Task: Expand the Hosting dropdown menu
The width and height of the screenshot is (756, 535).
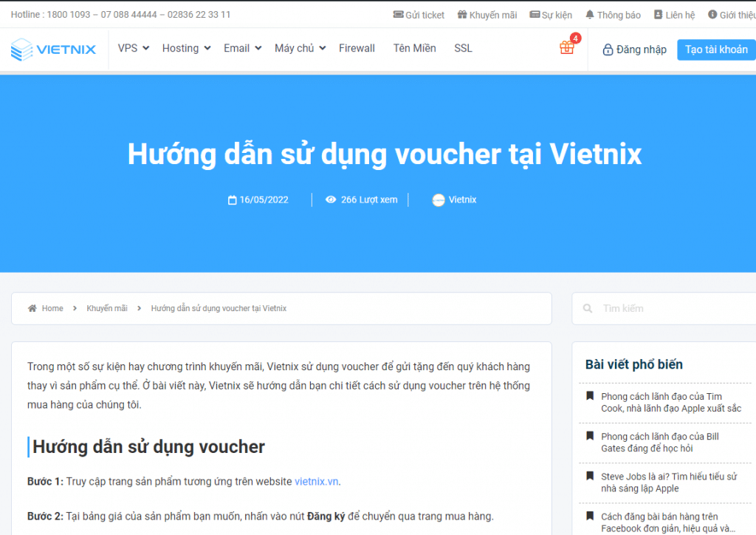Action: click(186, 48)
